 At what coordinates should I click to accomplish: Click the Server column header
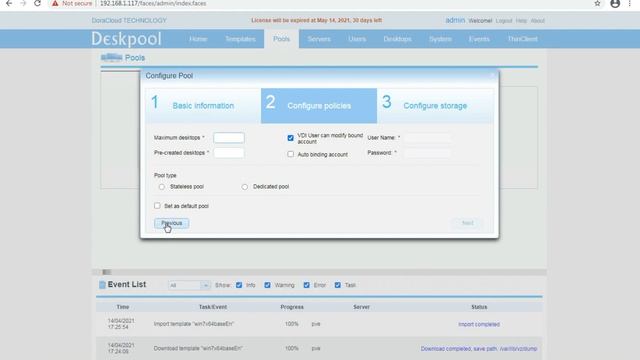coord(361,307)
